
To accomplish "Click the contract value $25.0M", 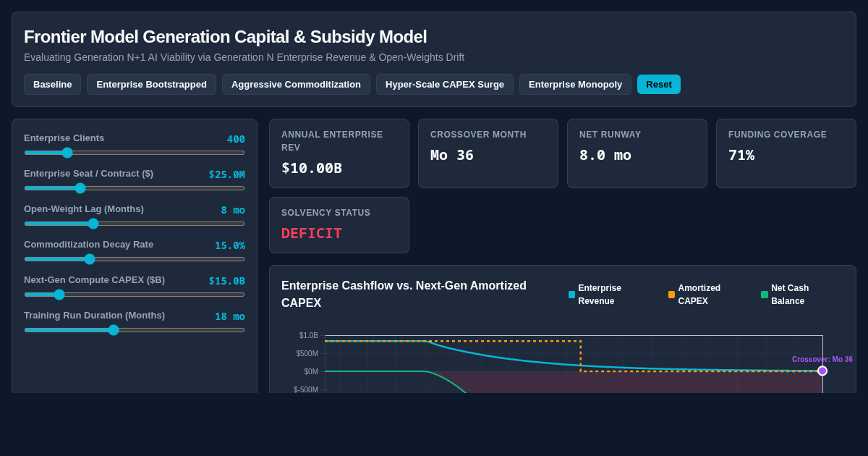I will point(227,174).
